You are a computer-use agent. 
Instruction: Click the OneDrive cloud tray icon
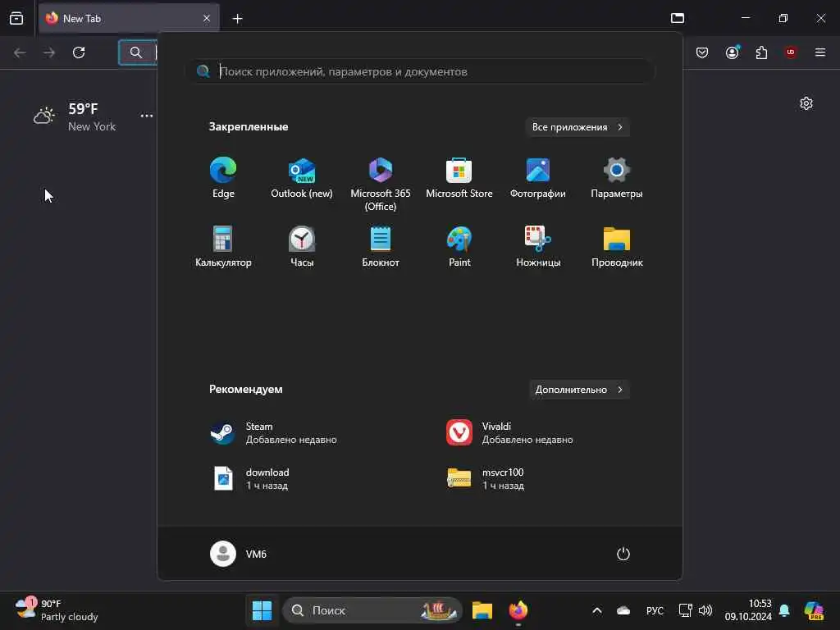pos(623,610)
